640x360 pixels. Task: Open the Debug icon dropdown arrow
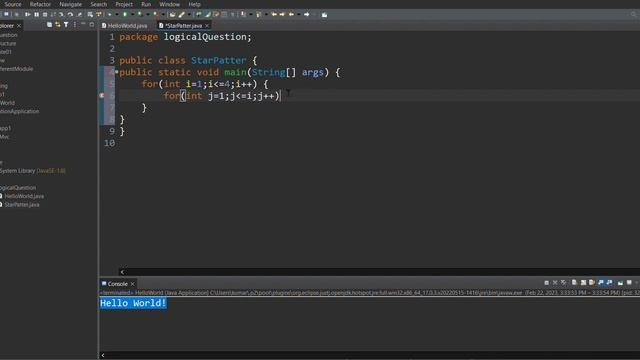coord(117,14)
